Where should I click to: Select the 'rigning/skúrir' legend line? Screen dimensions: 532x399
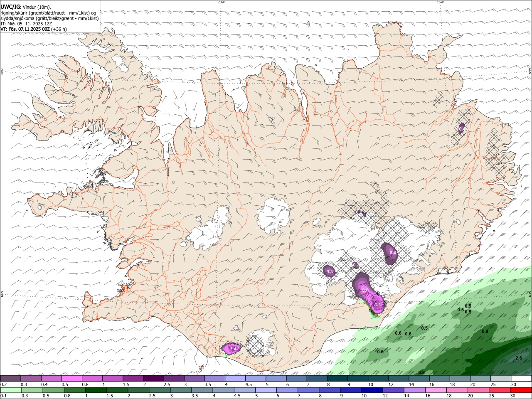[x=49, y=13]
